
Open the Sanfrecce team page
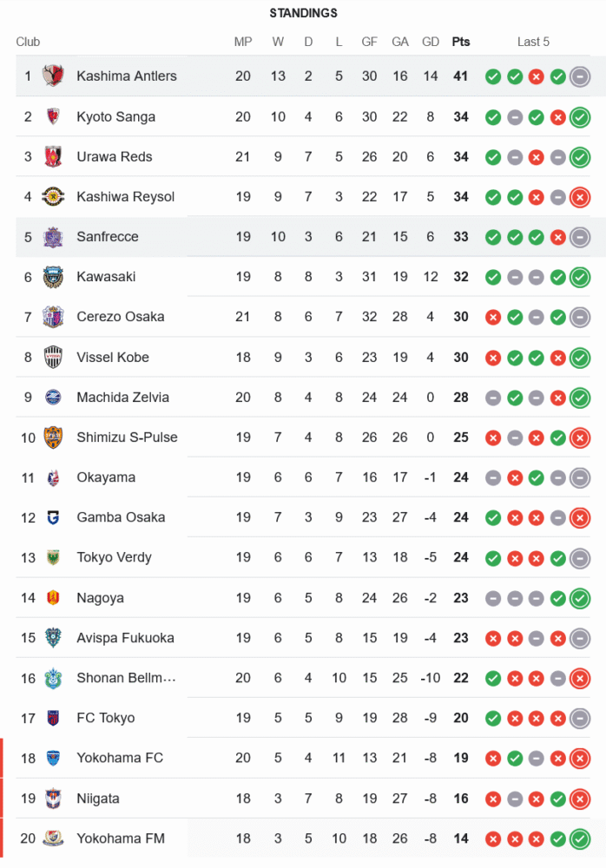(x=108, y=237)
